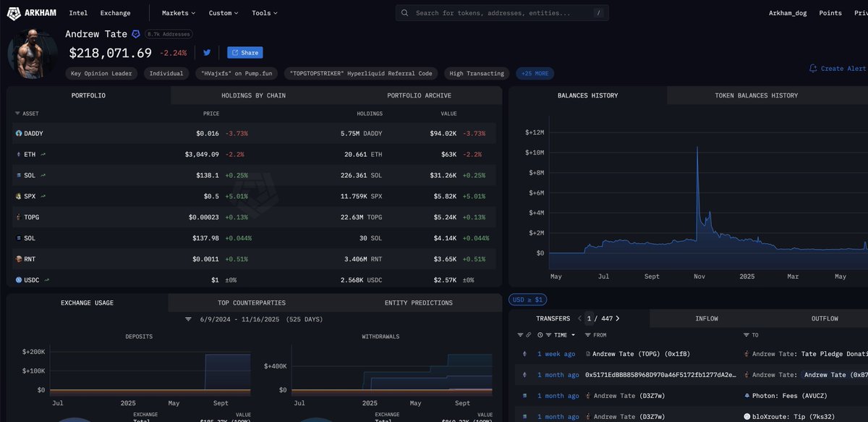Switch to the PORTFOLIO tab
The width and height of the screenshot is (868, 422).
(88, 96)
